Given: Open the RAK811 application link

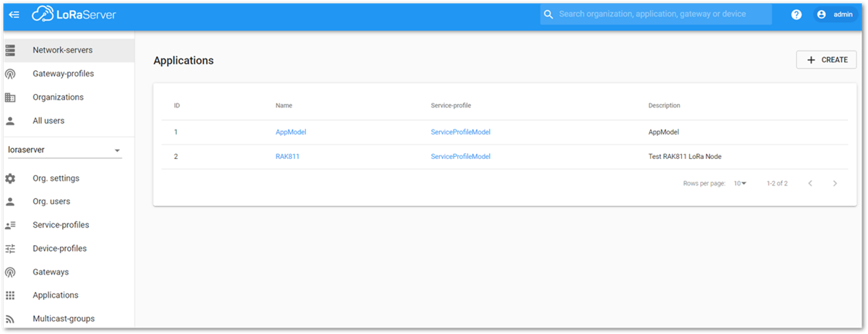Looking at the screenshot, I should (x=287, y=156).
